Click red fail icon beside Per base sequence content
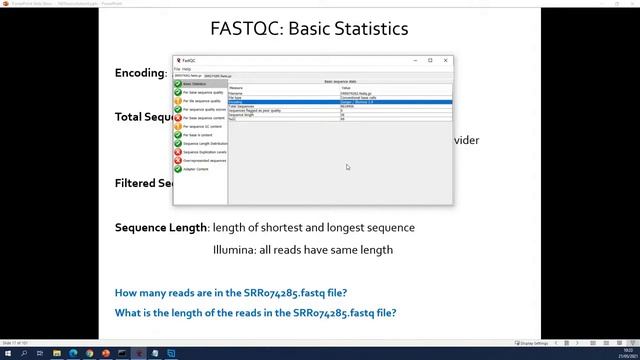The image size is (640, 360). point(178,118)
